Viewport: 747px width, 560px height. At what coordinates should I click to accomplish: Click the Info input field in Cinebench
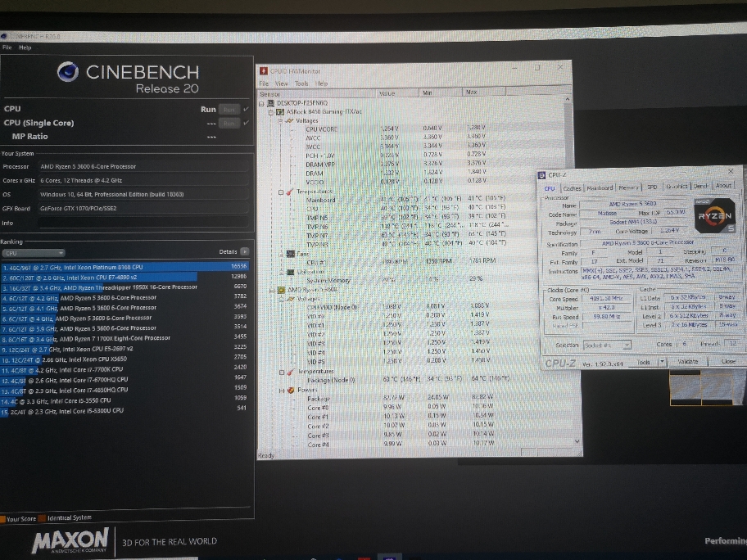click(x=143, y=223)
